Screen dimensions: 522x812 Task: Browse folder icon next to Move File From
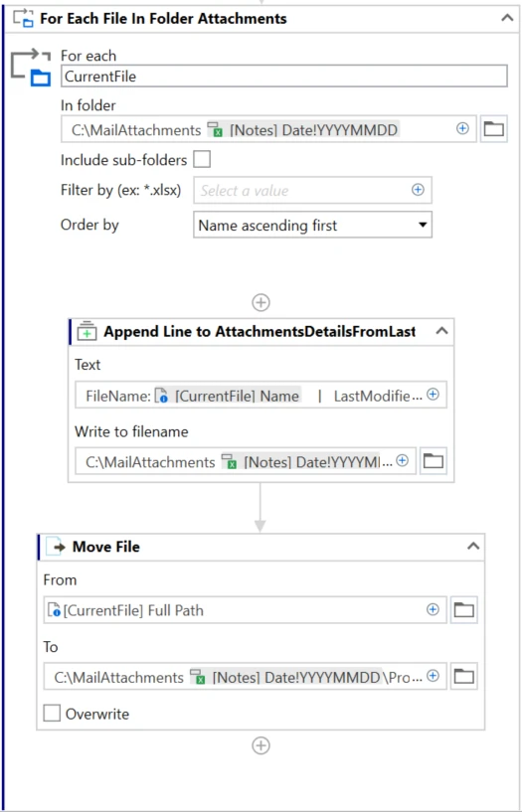tap(464, 610)
